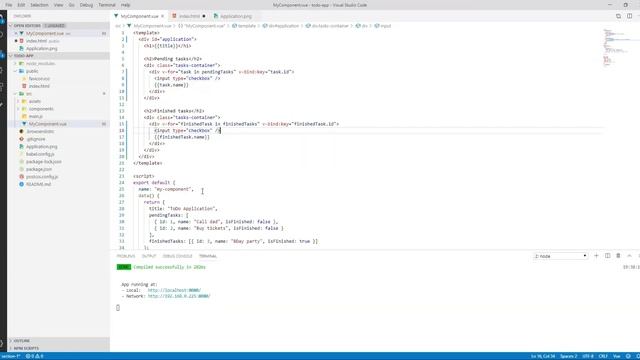Expand the OUTLINE section
The image size is (640, 360).
(58, 341)
